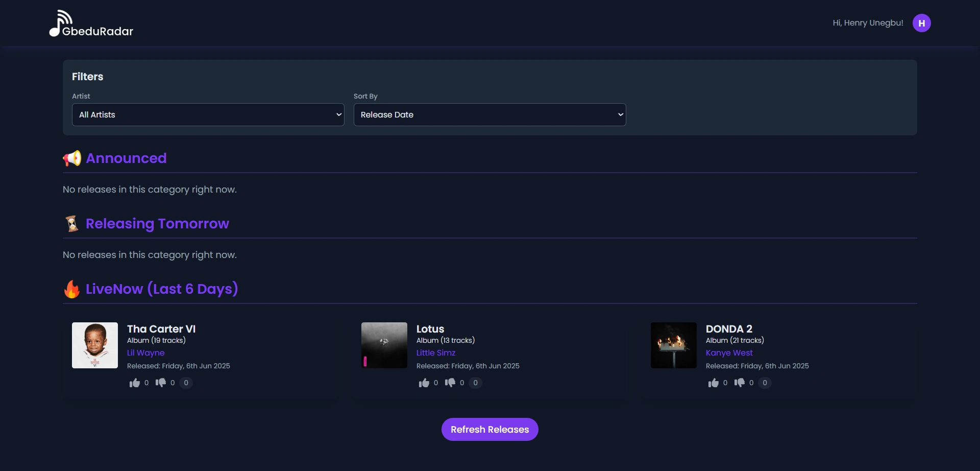Click the Refresh Releases button
This screenshot has width=980, height=471.
tap(490, 430)
